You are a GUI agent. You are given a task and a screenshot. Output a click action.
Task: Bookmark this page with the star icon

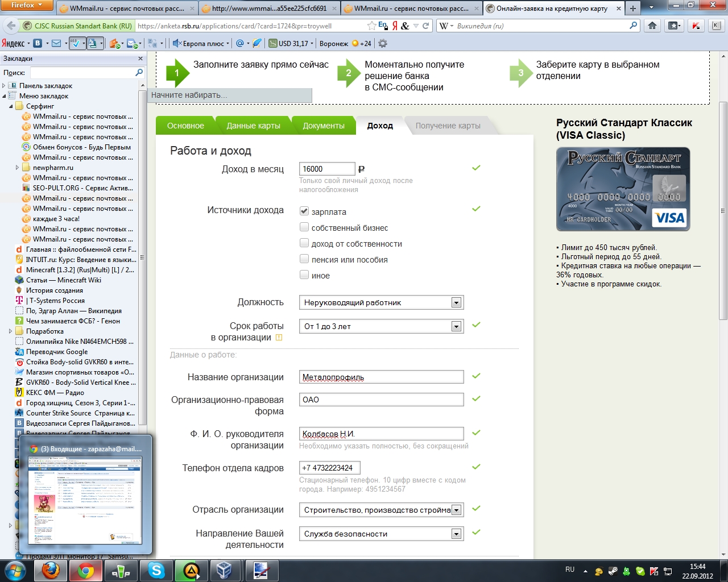coord(371,26)
